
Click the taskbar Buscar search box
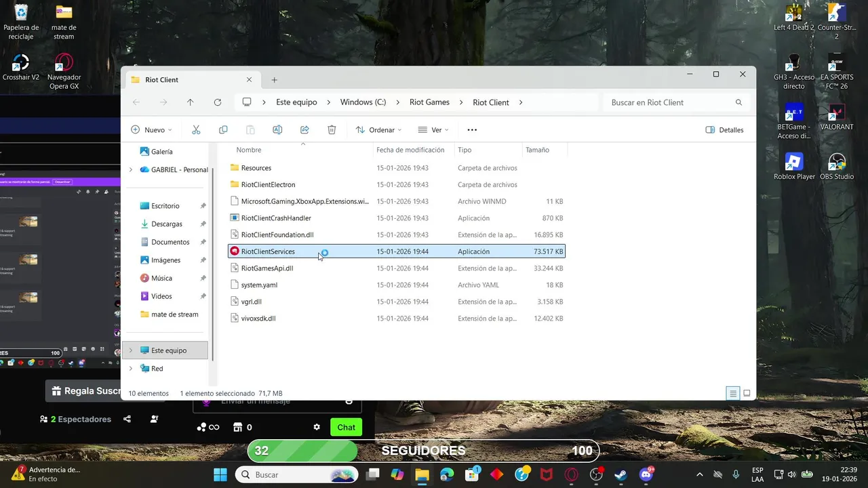(297, 474)
